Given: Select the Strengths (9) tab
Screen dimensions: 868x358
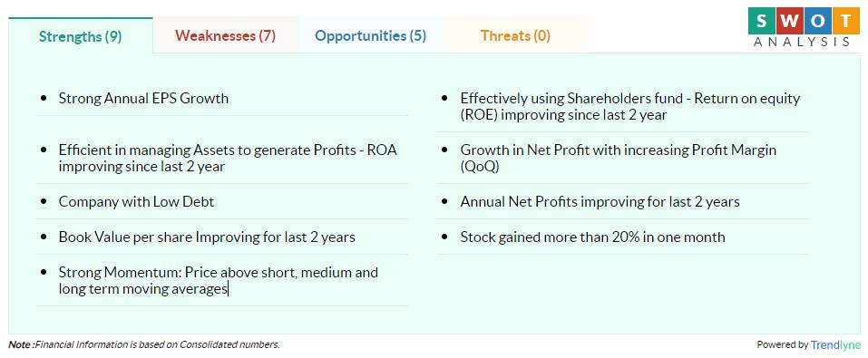Looking at the screenshot, I should (80, 36).
